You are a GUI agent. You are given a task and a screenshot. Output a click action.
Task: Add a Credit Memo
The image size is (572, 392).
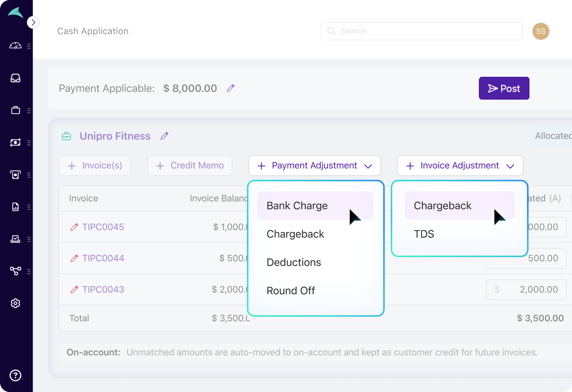pos(190,166)
